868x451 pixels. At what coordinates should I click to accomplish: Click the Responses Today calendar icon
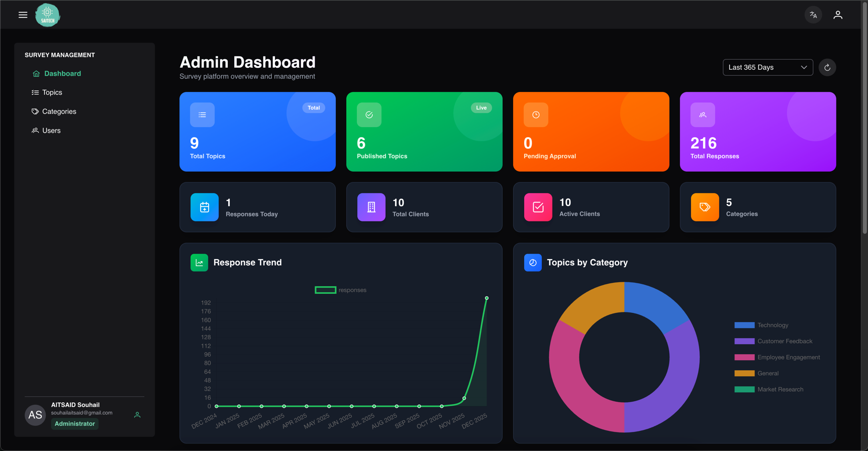click(x=205, y=207)
